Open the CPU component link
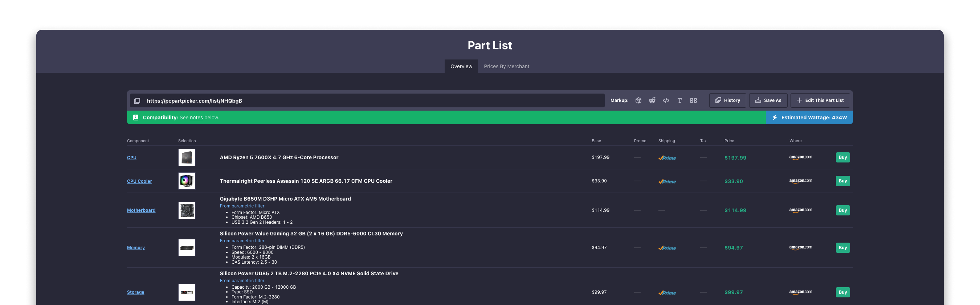Image resolution: width=980 pixels, height=305 pixels. [x=132, y=157]
